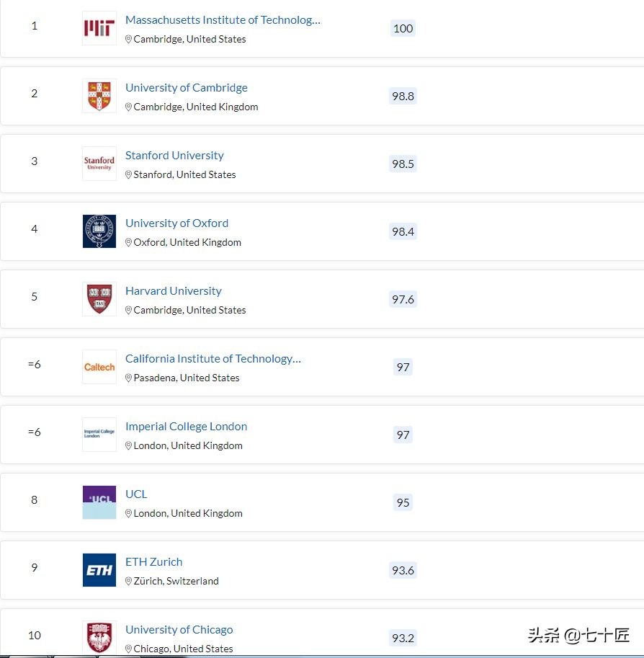Click the Stanford University logo
Screen dimensions: 644x658
click(x=99, y=163)
